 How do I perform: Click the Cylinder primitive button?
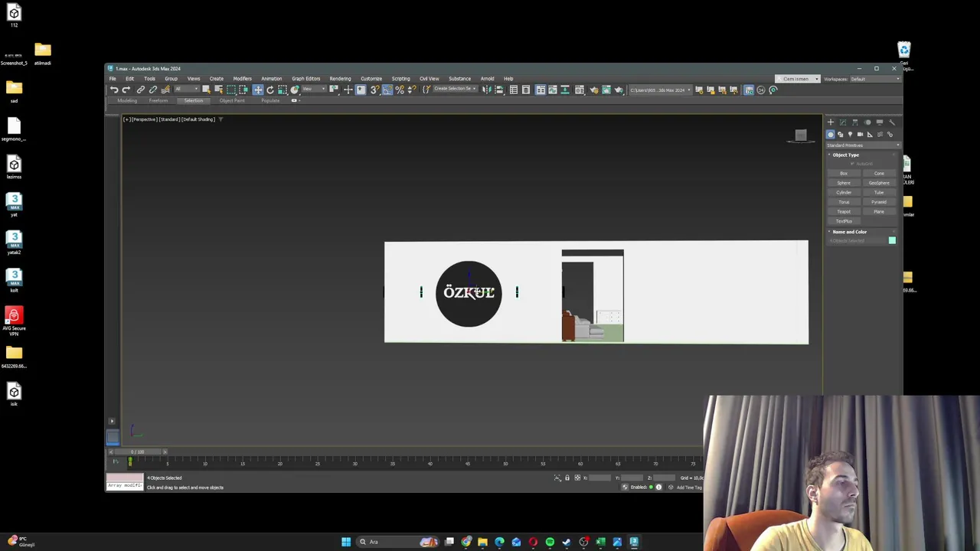point(844,192)
